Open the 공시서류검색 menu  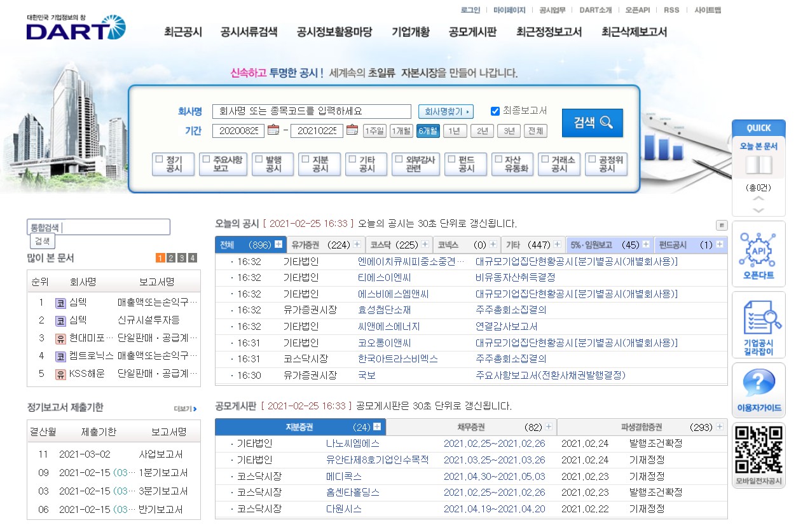[x=249, y=32]
